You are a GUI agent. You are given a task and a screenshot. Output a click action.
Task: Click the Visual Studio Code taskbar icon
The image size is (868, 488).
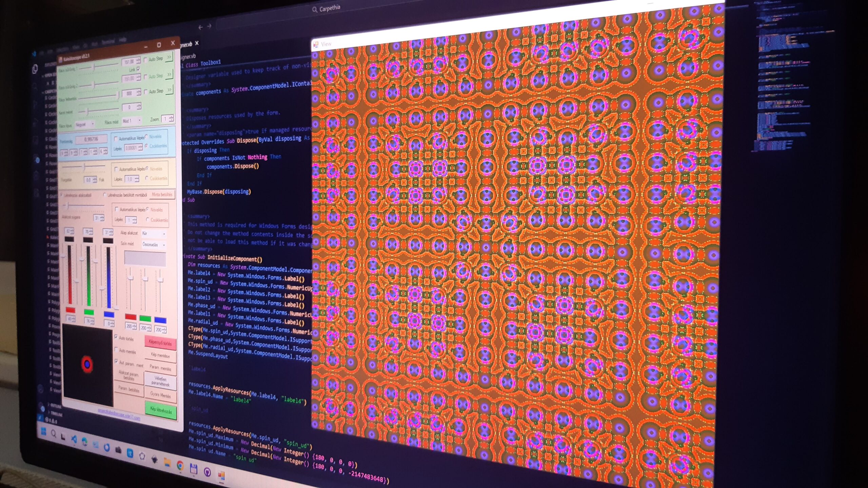(74, 440)
